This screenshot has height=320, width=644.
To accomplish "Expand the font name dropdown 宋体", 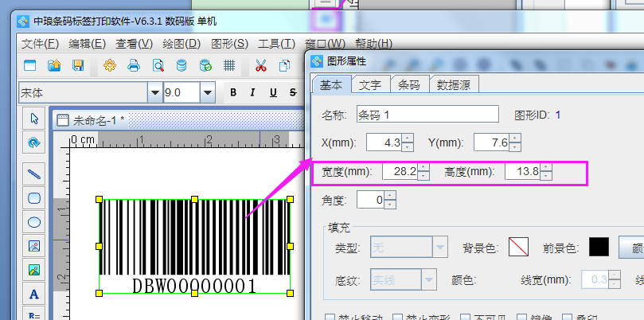I will [x=155, y=93].
